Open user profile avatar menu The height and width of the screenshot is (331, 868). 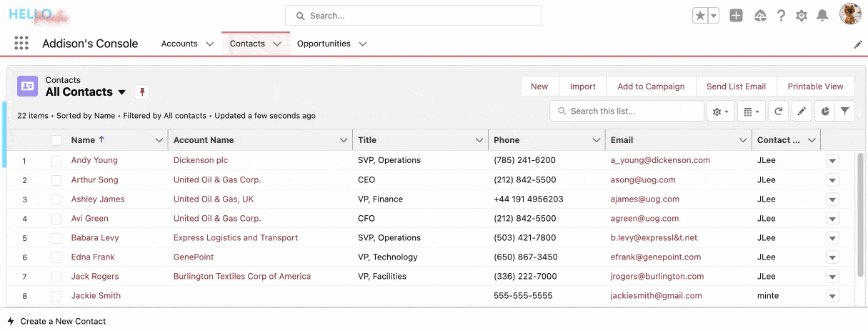[850, 14]
